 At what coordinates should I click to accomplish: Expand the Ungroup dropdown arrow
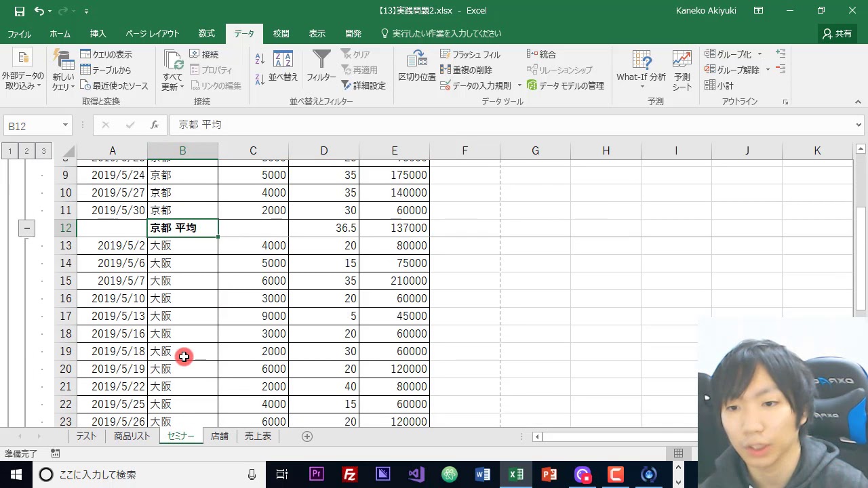[768, 70]
